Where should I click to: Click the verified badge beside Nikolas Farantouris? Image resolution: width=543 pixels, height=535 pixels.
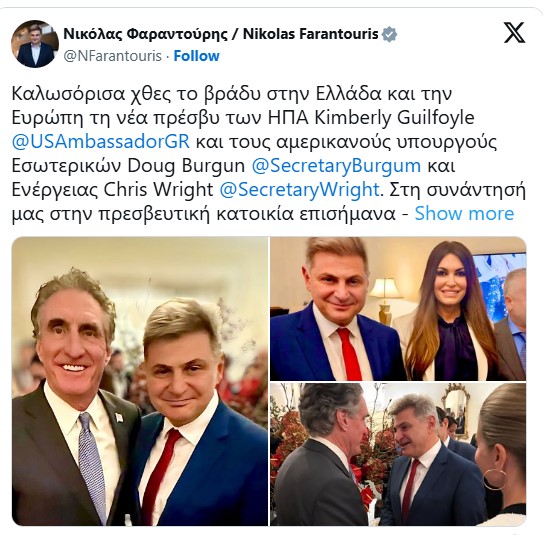click(389, 34)
